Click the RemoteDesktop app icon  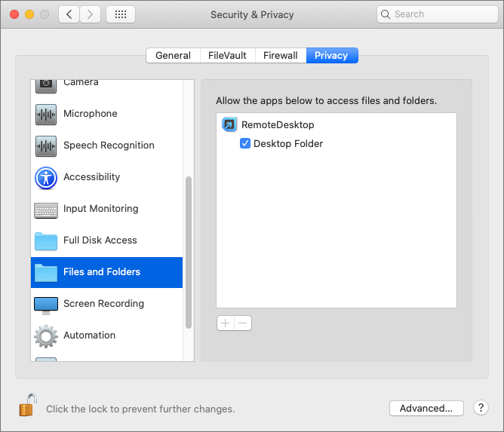click(229, 124)
